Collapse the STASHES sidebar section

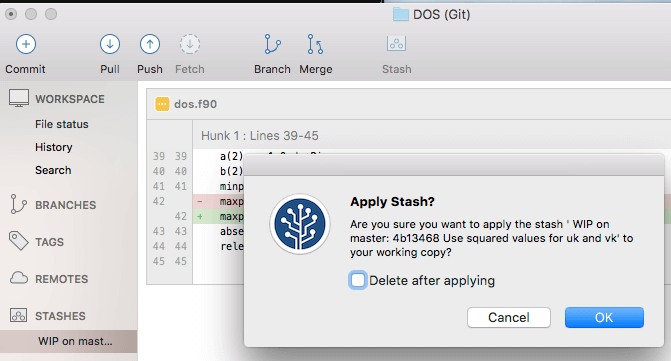(x=60, y=316)
